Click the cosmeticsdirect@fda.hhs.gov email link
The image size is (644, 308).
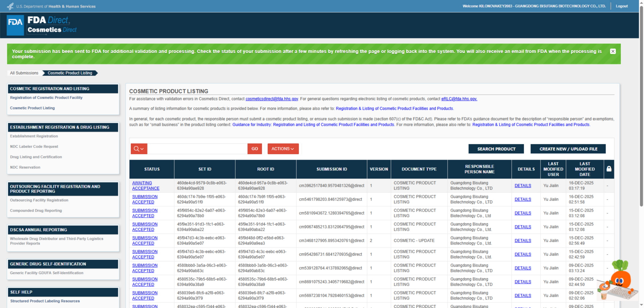coord(272,99)
